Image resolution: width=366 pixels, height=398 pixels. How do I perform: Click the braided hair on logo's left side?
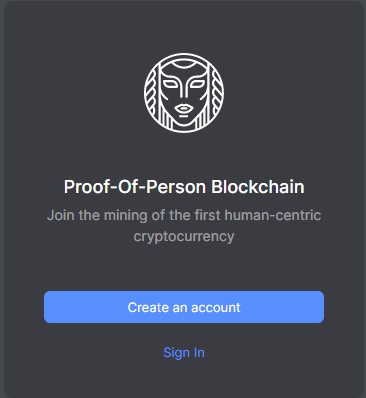click(153, 92)
